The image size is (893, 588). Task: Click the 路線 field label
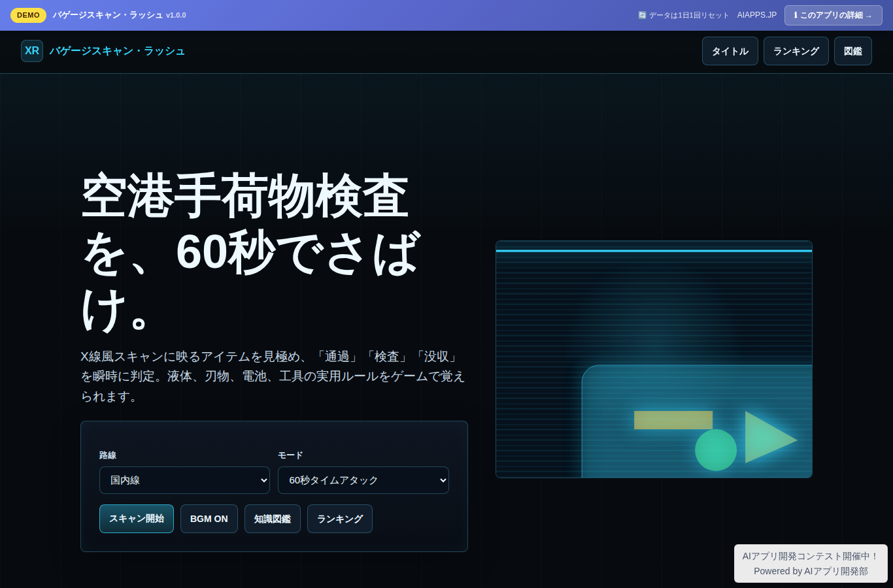pyautogui.click(x=108, y=455)
